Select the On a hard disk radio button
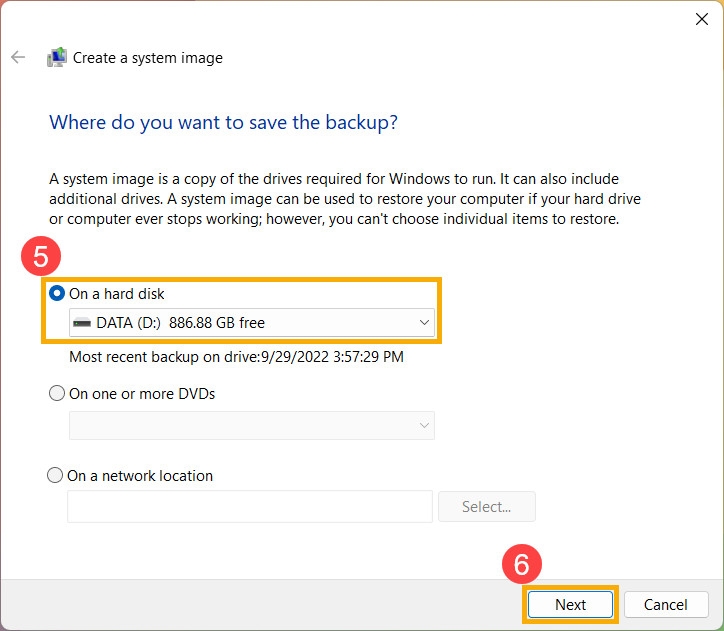 (57, 294)
